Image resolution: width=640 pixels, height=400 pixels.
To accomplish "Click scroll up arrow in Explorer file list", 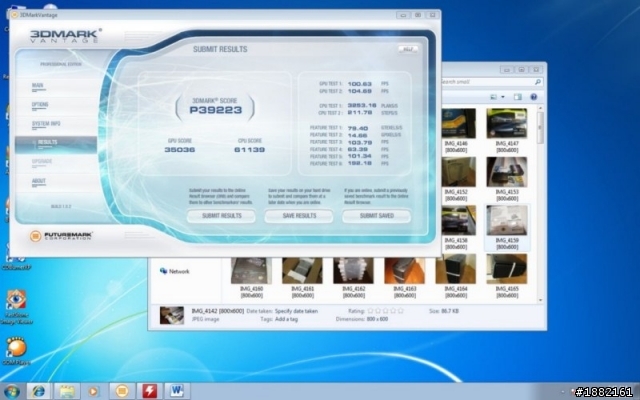I will coord(540,108).
